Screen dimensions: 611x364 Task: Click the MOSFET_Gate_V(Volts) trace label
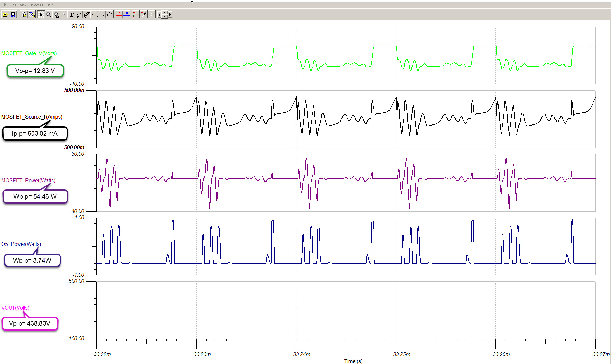click(x=29, y=53)
